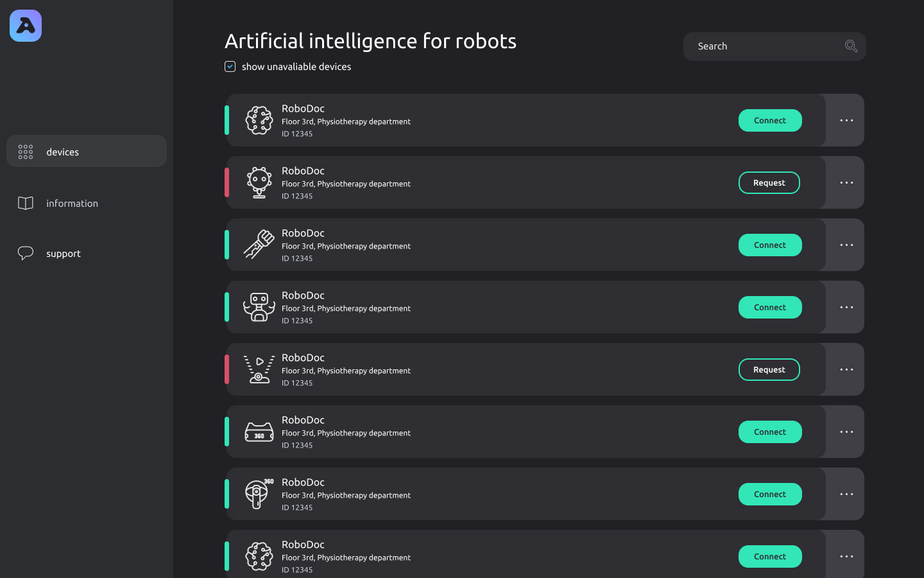
Task: Click the 360 goggles device icon
Action: point(259,432)
